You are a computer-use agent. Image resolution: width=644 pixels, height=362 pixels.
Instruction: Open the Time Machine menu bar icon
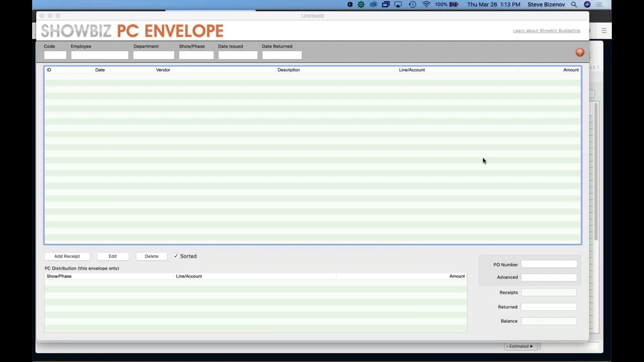(412, 5)
